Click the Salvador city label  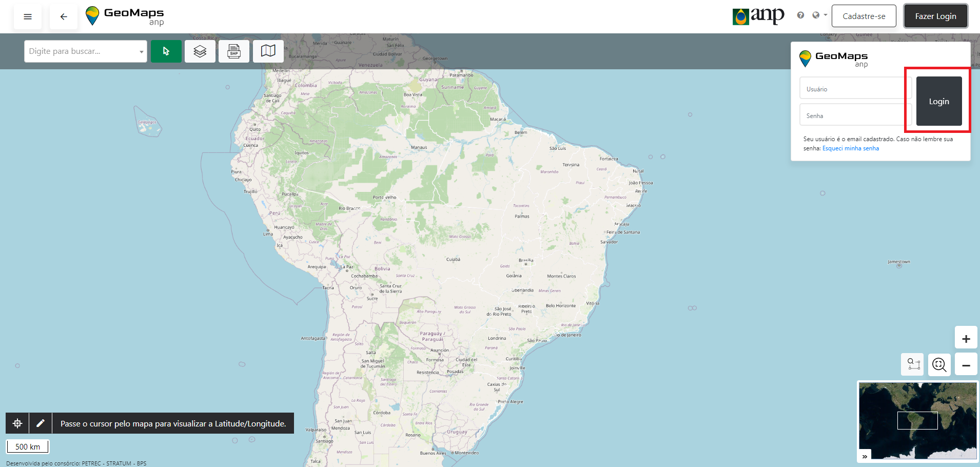tap(609, 242)
